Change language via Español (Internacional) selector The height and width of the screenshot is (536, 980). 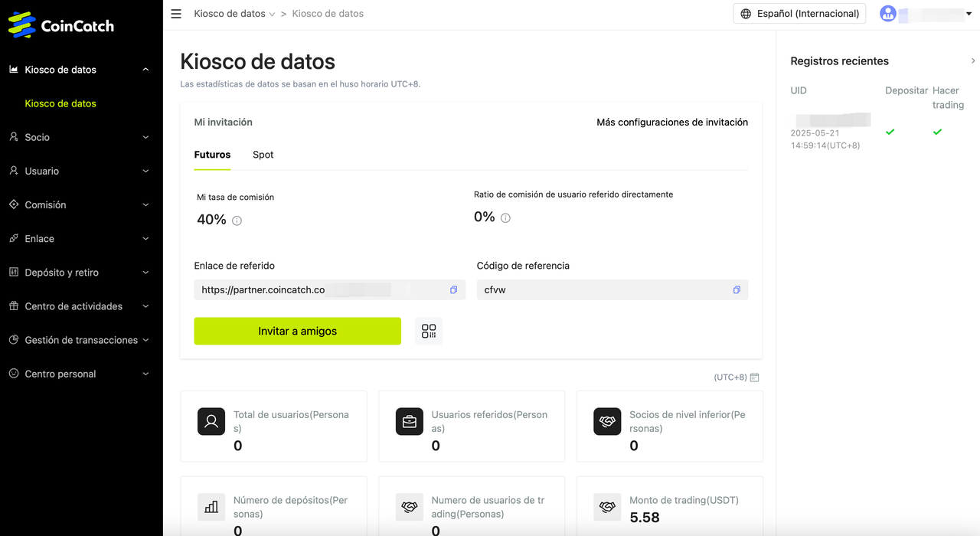tap(799, 13)
